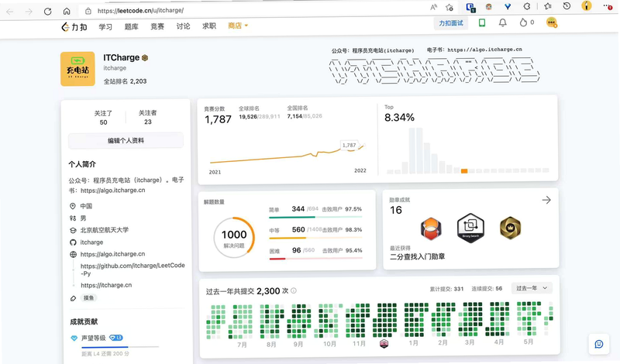Click the highlighted orange bar in Top chart

[x=464, y=170]
